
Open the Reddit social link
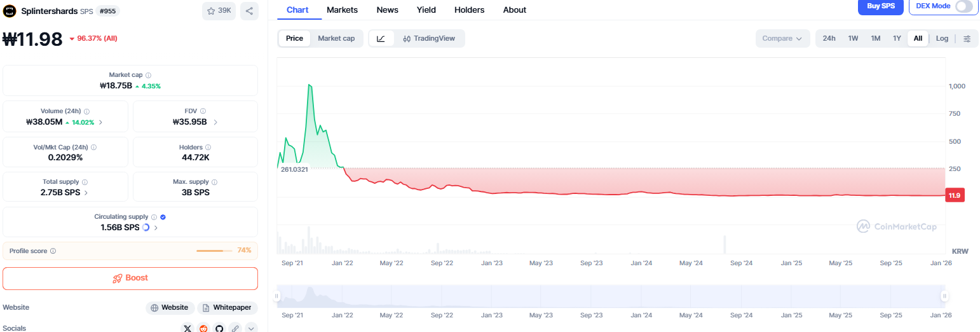pos(203,329)
